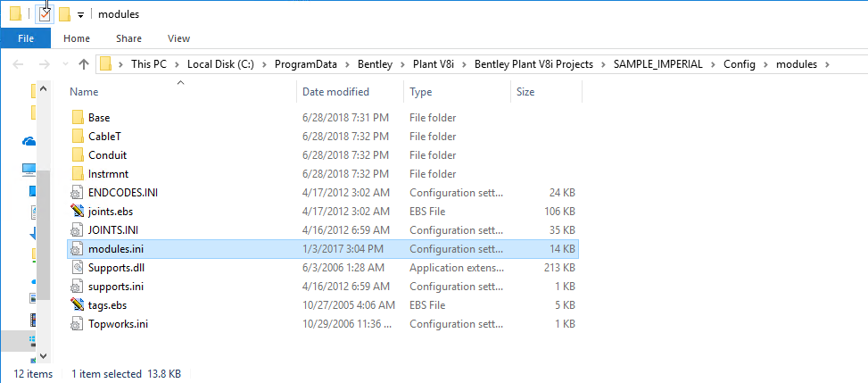Select the JOINTS.INI file icon

point(77,230)
